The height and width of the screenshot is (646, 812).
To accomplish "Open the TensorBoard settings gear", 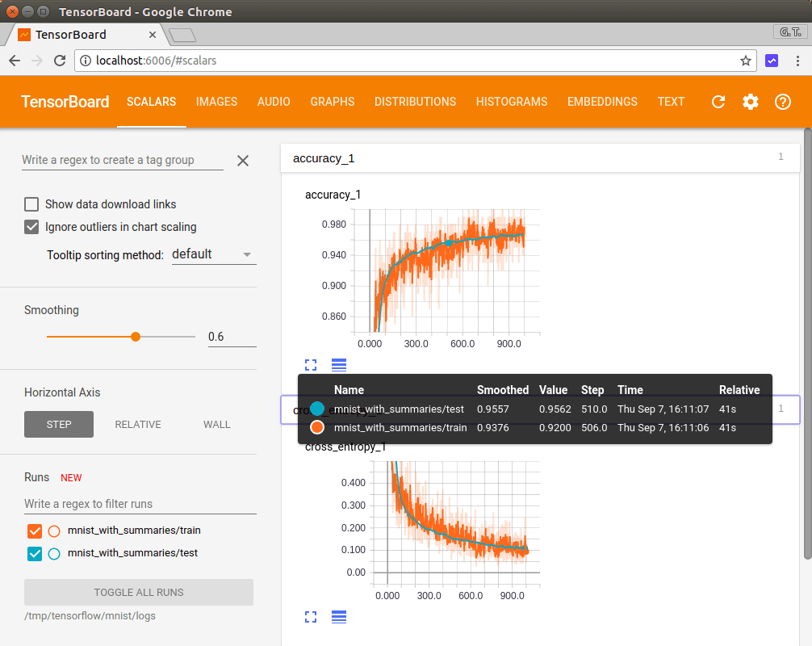I will click(751, 102).
